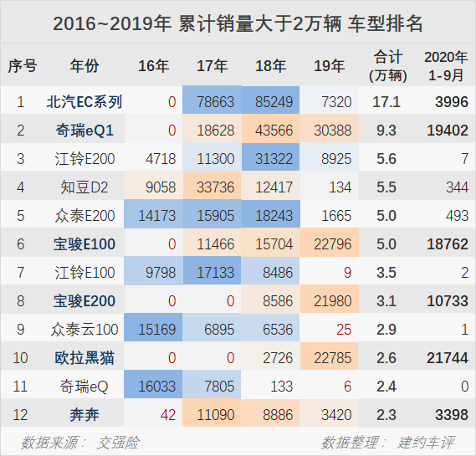The image size is (476, 456).
Task: Click the cell with value 3996
Action: coord(452,102)
